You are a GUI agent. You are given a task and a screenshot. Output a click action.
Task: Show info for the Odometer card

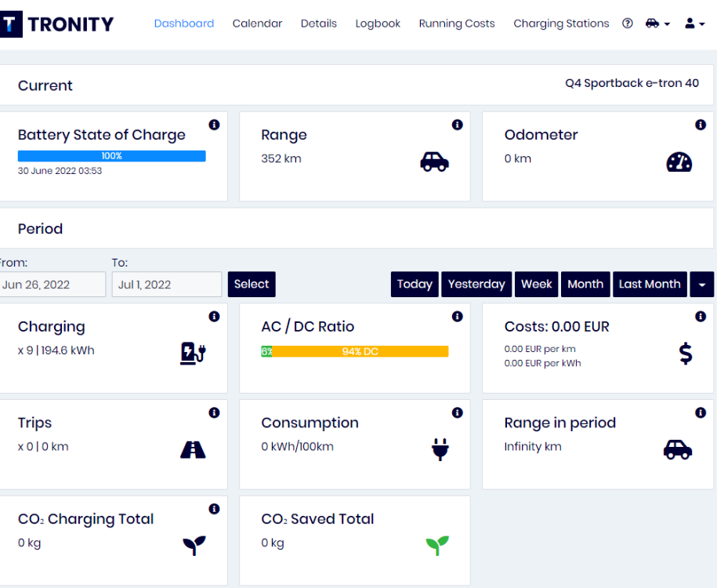(701, 125)
